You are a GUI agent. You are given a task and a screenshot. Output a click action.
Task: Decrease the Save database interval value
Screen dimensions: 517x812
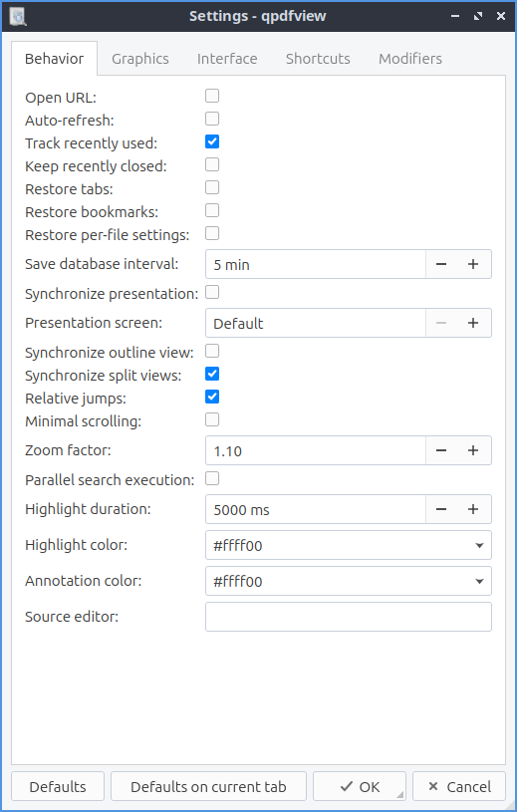coord(441,264)
